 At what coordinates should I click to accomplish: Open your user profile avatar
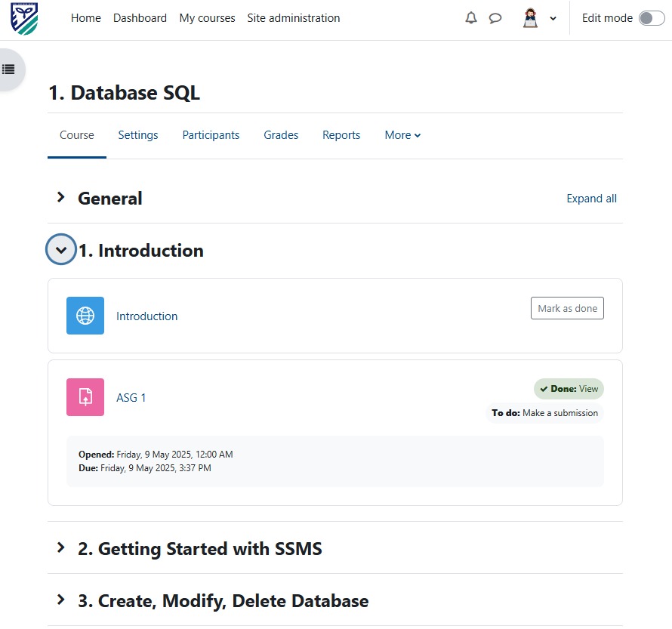pos(529,17)
